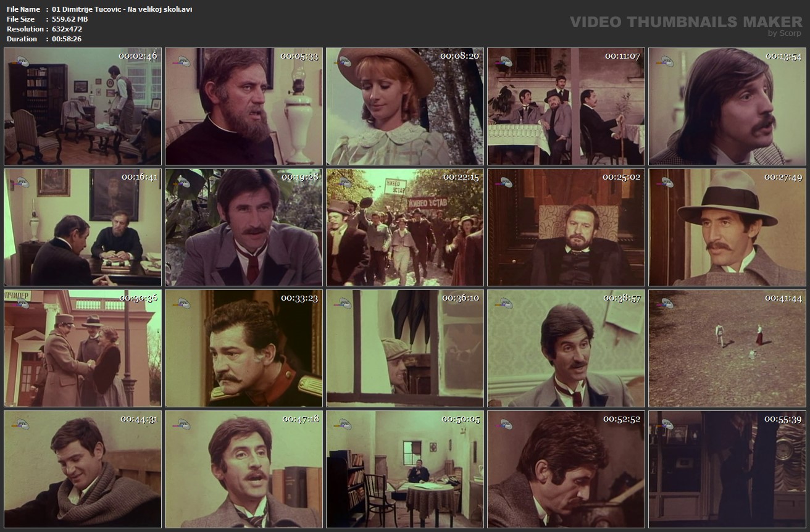The image size is (810, 532).
Task: Select the thumbnail at 00:02:46
Action: tap(83, 106)
